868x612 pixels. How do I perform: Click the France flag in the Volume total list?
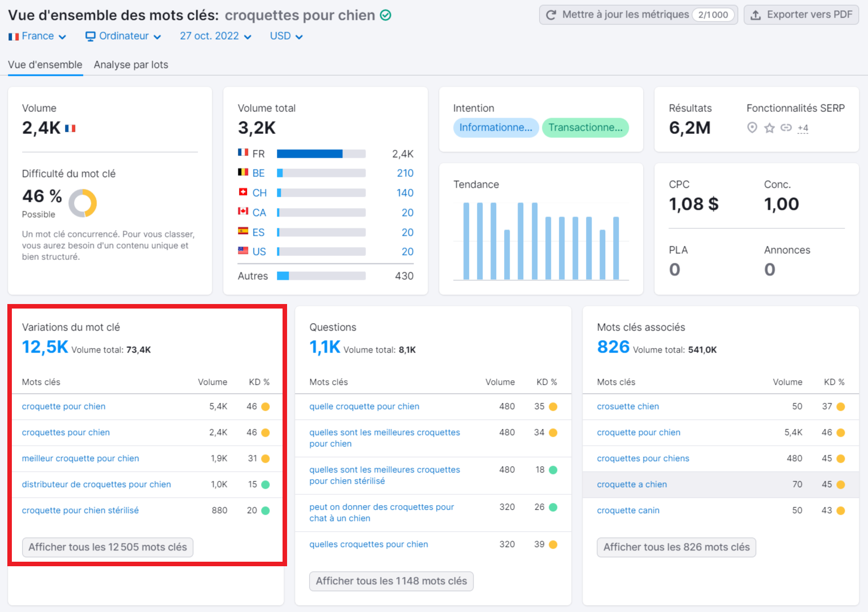coord(243,153)
